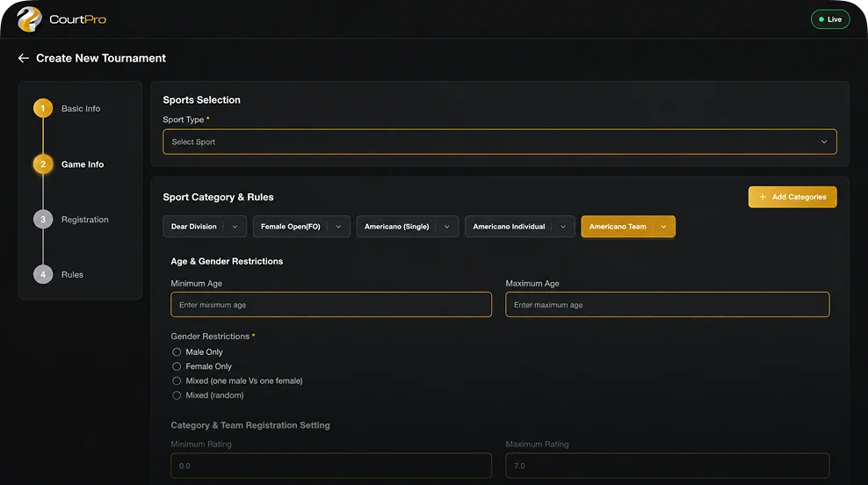
Task: Choose Male Only radio button
Action: pos(177,352)
